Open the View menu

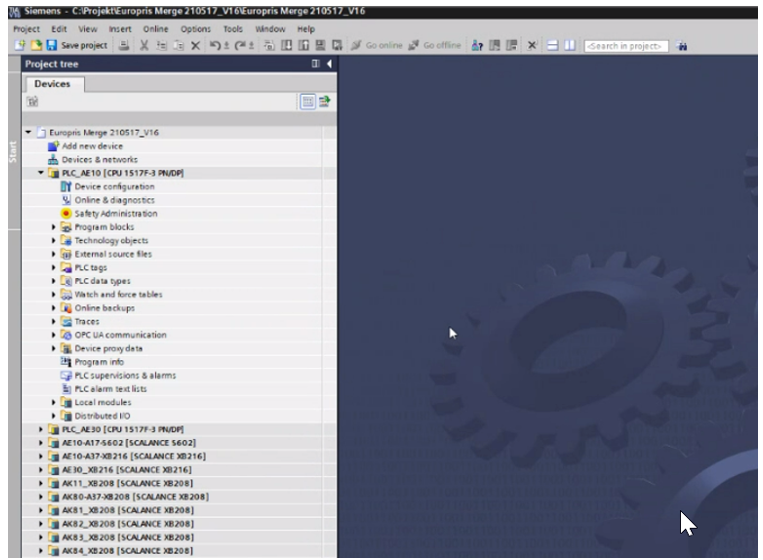[x=88, y=29]
